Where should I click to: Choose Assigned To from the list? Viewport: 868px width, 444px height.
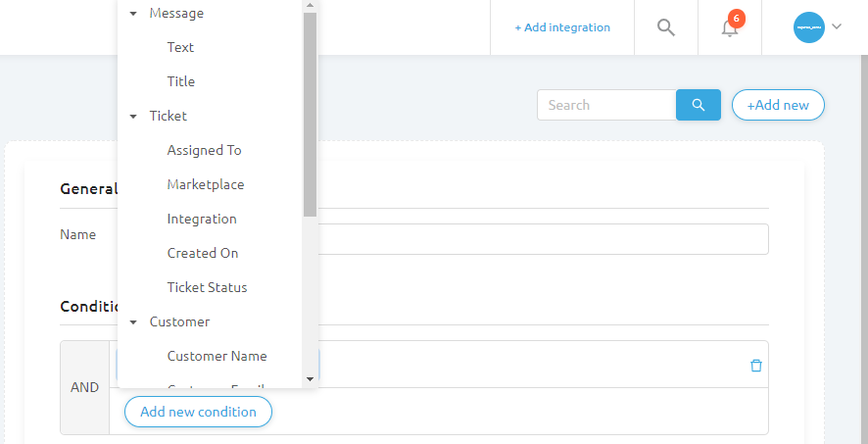coord(204,150)
